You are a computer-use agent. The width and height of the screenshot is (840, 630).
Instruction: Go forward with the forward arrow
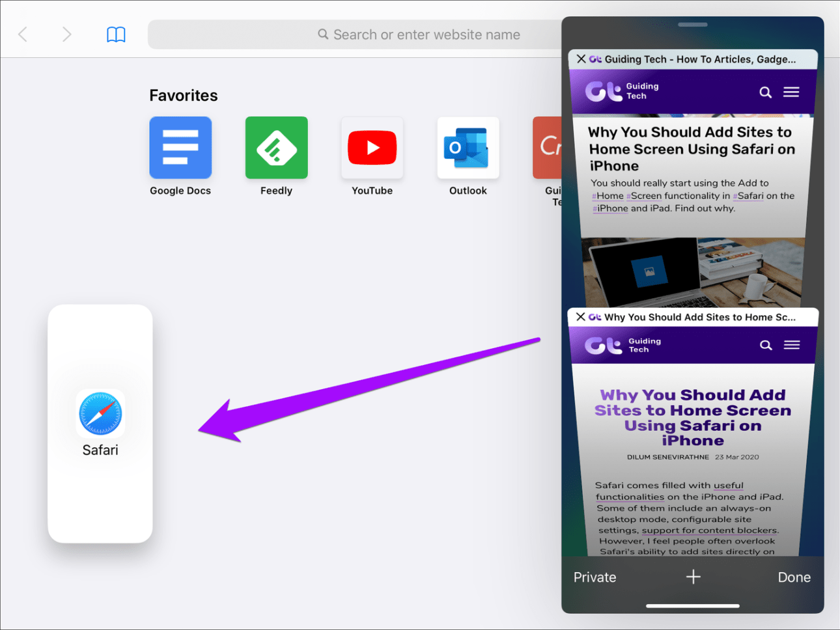pos(66,34)
